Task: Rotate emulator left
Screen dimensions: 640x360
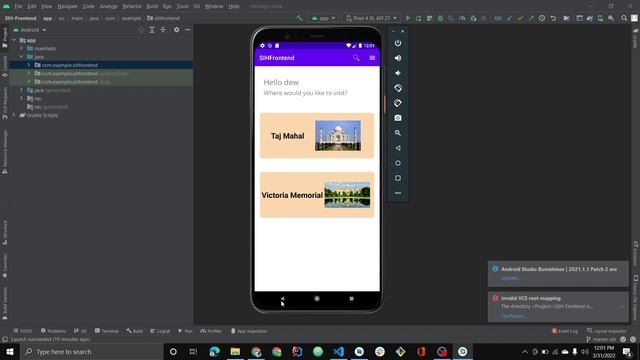Action: [x=398, y=88]
